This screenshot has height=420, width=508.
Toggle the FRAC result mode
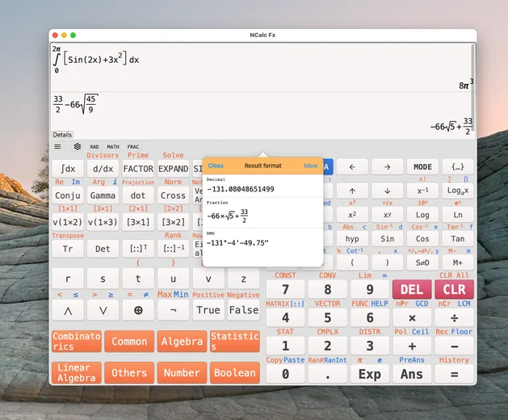132,147
